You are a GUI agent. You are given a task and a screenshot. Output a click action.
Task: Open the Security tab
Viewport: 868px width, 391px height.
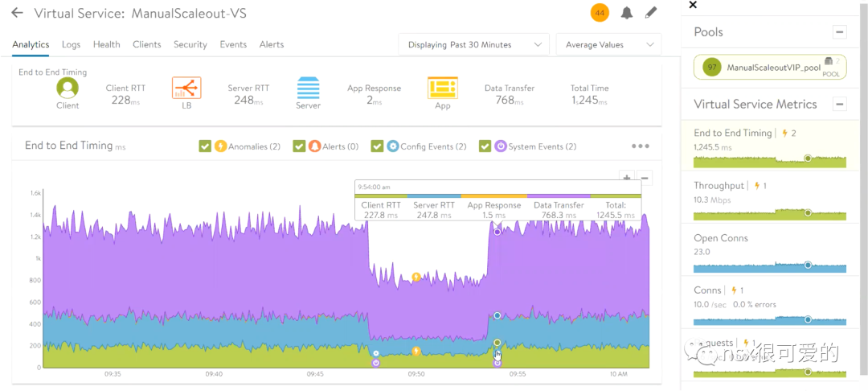pos(190,44)
